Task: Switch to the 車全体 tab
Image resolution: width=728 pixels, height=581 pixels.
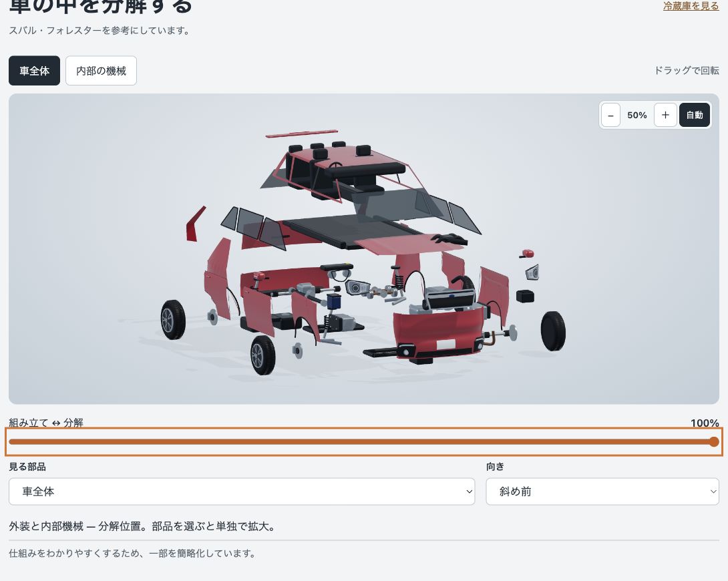Action: point(34,71)
